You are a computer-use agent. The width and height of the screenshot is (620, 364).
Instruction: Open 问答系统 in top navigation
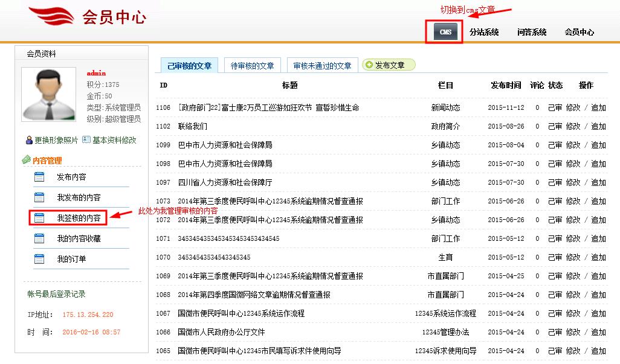click(x=532, y=33)
